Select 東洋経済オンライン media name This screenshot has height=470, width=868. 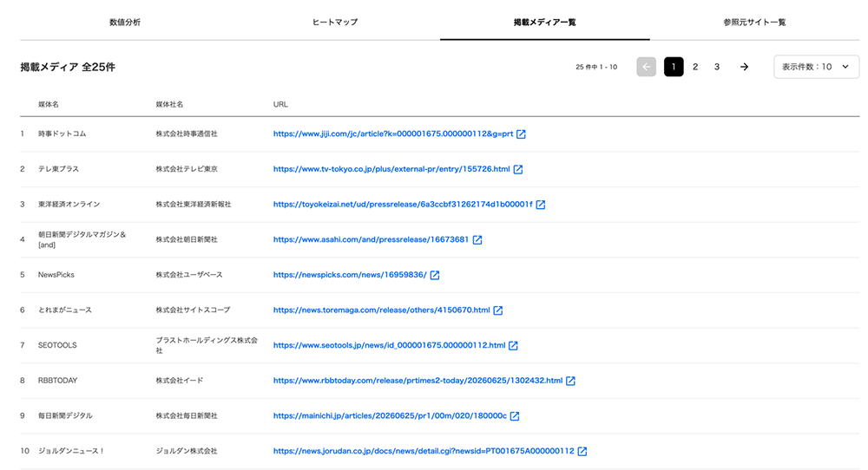[69, 205]
